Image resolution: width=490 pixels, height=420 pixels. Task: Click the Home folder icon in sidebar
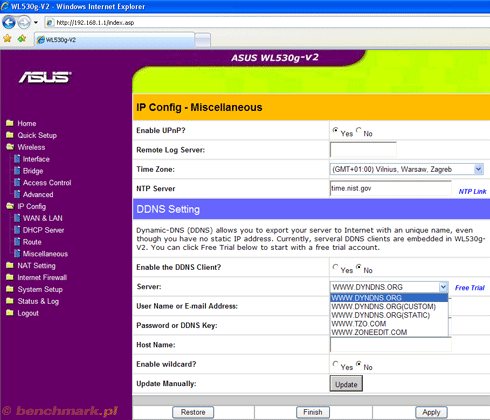click(10, 123)
